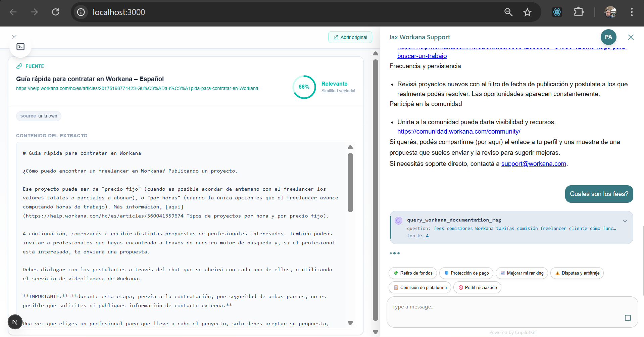Open the terminal console icon button
This screenshot has height=337, width=644.
20,47
